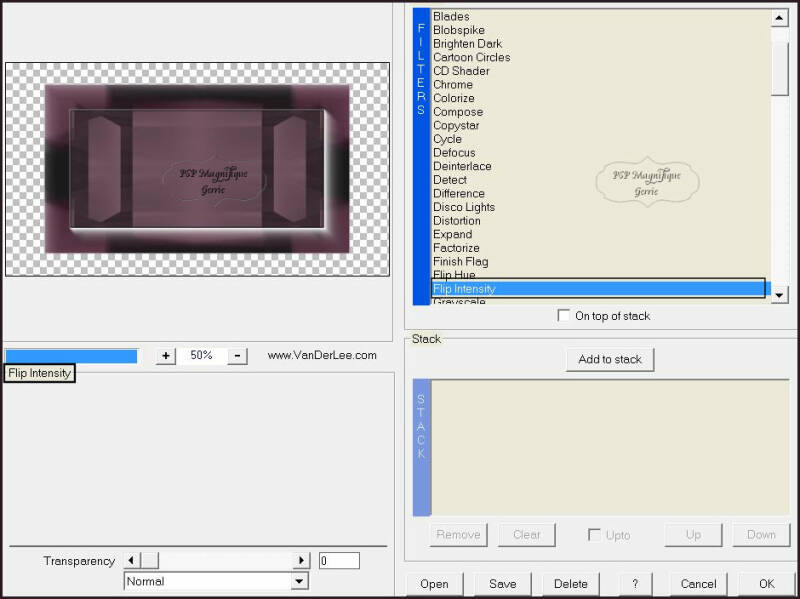Click the Flip Intensity settings tab label

point(39,373)
